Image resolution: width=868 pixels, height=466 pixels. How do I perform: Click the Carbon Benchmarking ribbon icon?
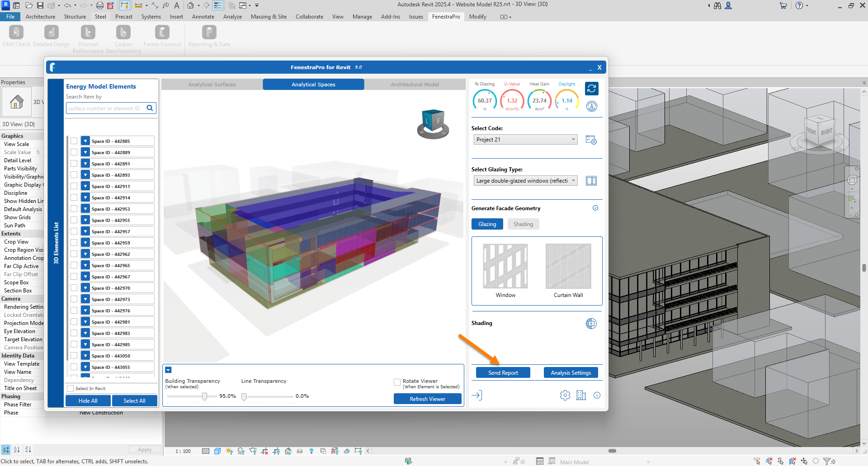pyautogui.click(x=123, y=33)
